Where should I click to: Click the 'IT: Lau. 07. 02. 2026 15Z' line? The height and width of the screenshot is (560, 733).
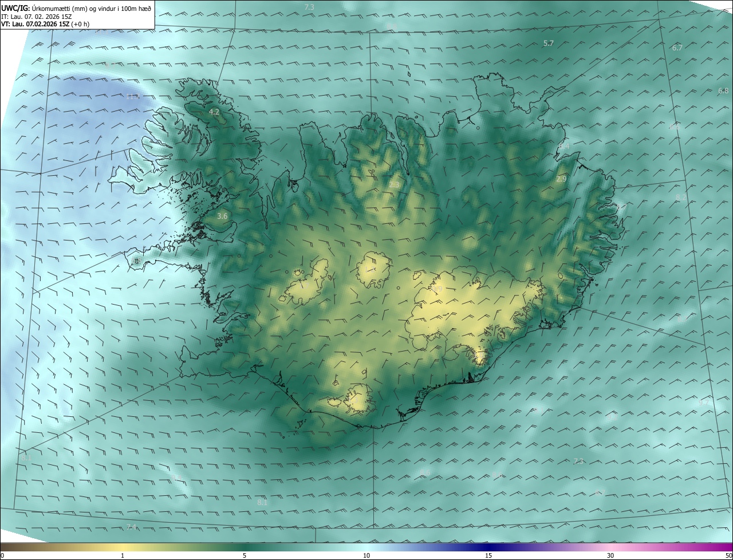click(37, 17)
